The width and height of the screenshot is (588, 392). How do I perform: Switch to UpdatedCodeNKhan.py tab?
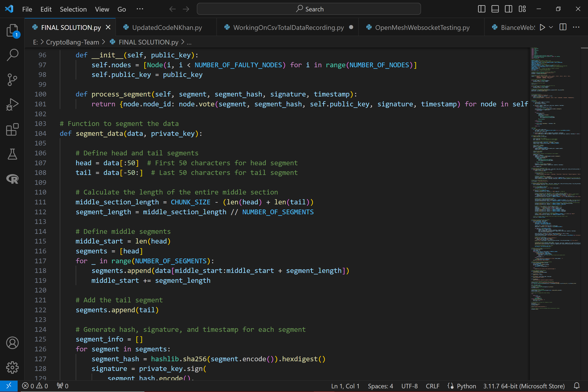[167, 28]
